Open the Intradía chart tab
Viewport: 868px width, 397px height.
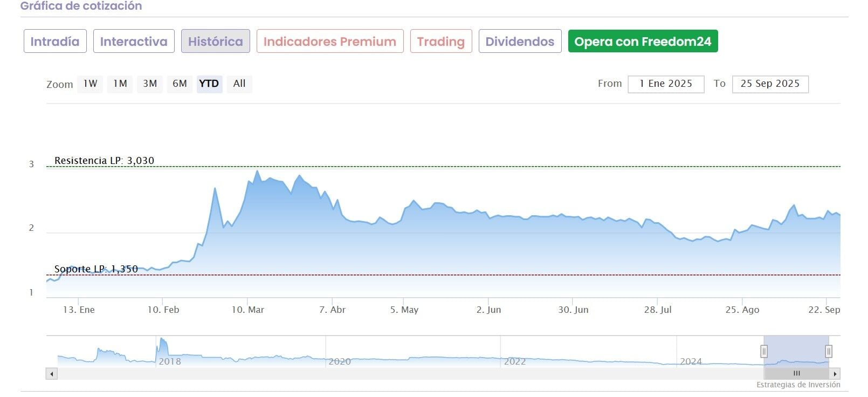pyautogui.click(x=55, y=42)
